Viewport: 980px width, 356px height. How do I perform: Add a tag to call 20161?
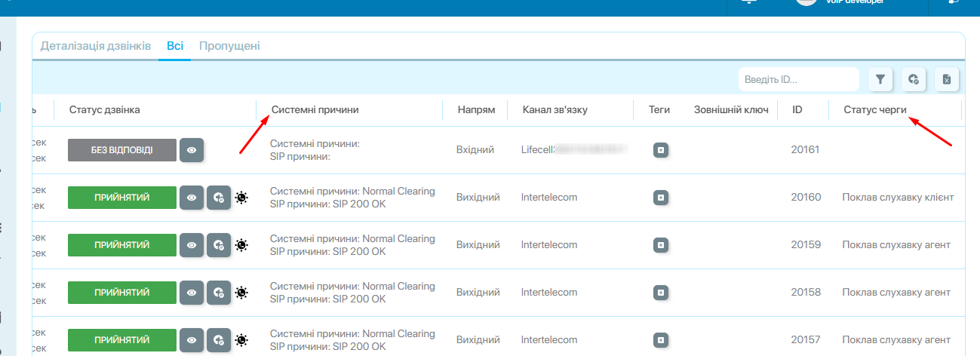click(x=661, y=151)
